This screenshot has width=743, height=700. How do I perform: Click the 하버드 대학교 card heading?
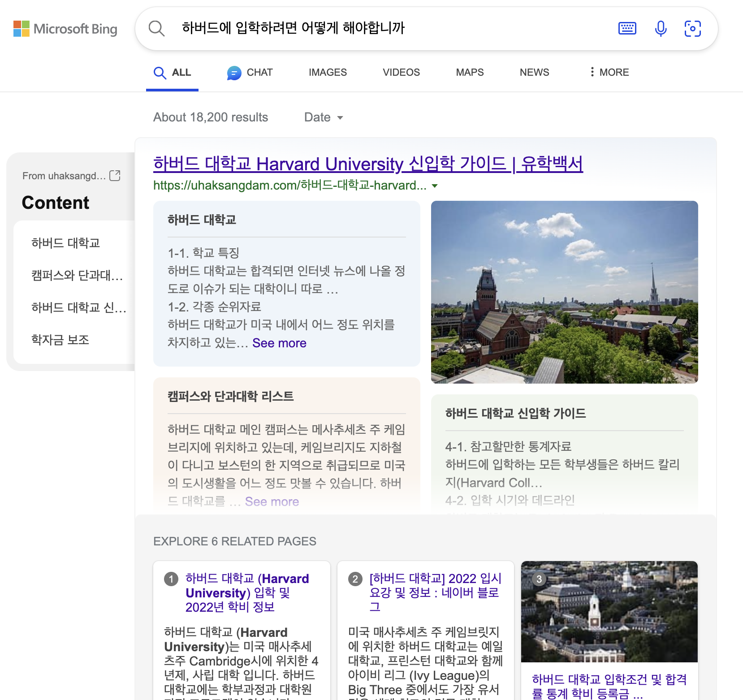202,220
